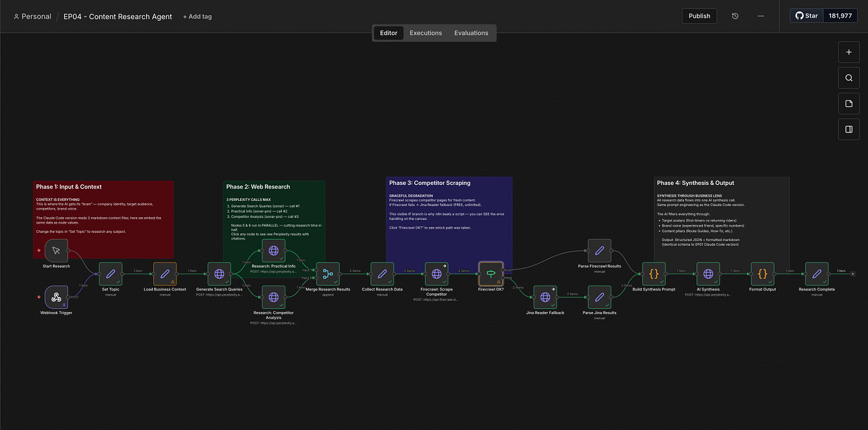Click the add-node plus icon
This screenshot has width=868, height=430.
(x=848, y=52)
